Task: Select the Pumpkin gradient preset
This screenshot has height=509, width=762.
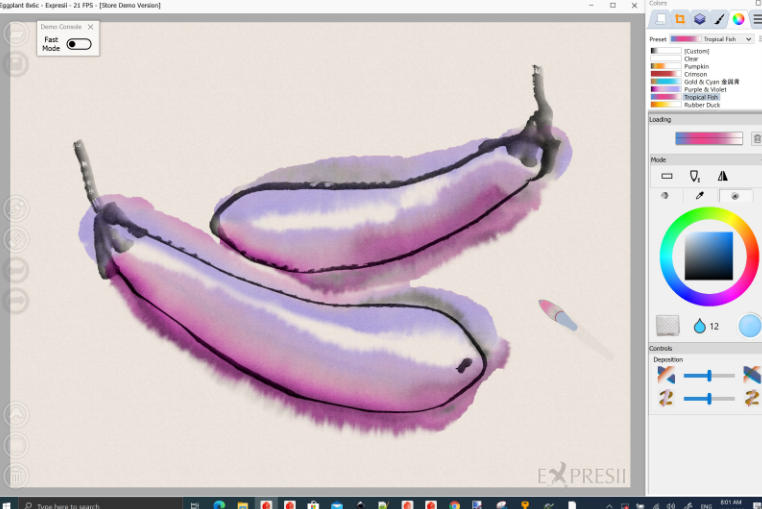Action: (697, 66)
